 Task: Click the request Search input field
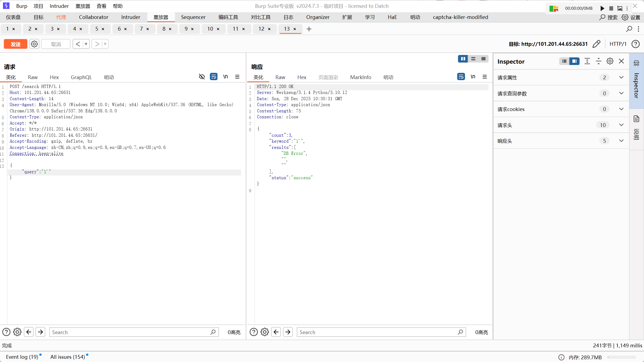point(130,332)
